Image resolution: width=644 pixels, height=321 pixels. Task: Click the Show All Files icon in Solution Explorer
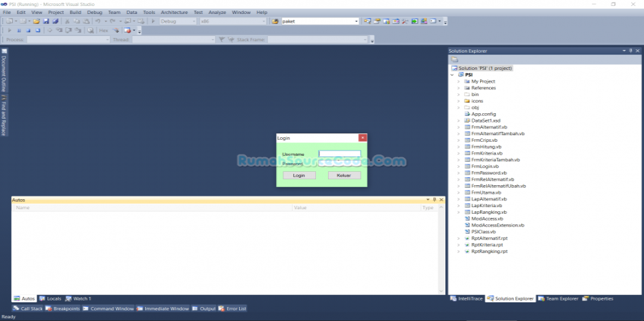[455, 59]
